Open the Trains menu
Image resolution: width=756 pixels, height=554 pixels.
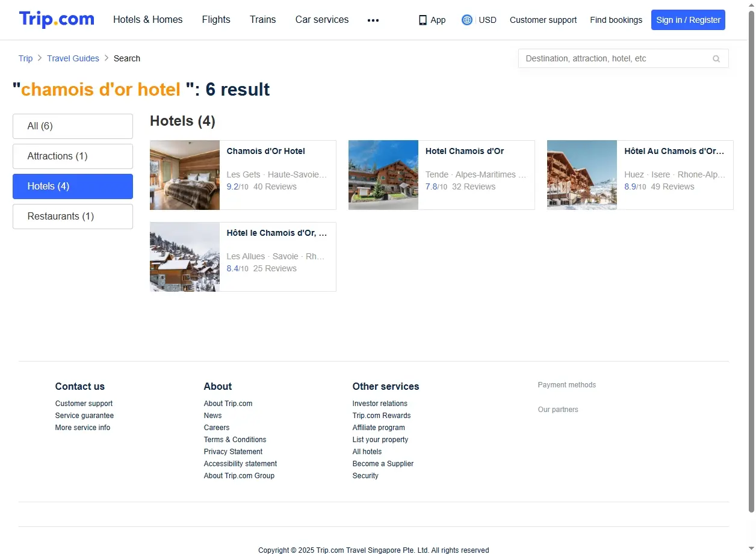point(262,20)
